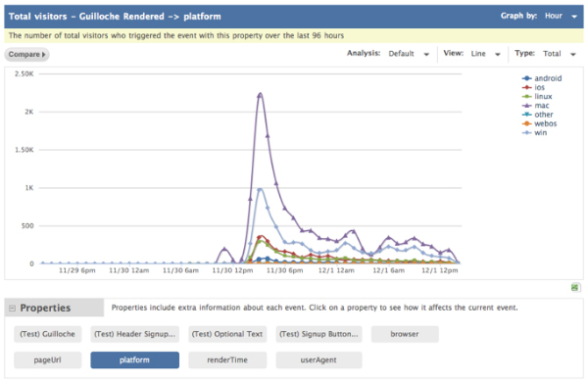Screen dimensions: 588x382
Task: Select the renderTime property
Action: tap(227, 359)
